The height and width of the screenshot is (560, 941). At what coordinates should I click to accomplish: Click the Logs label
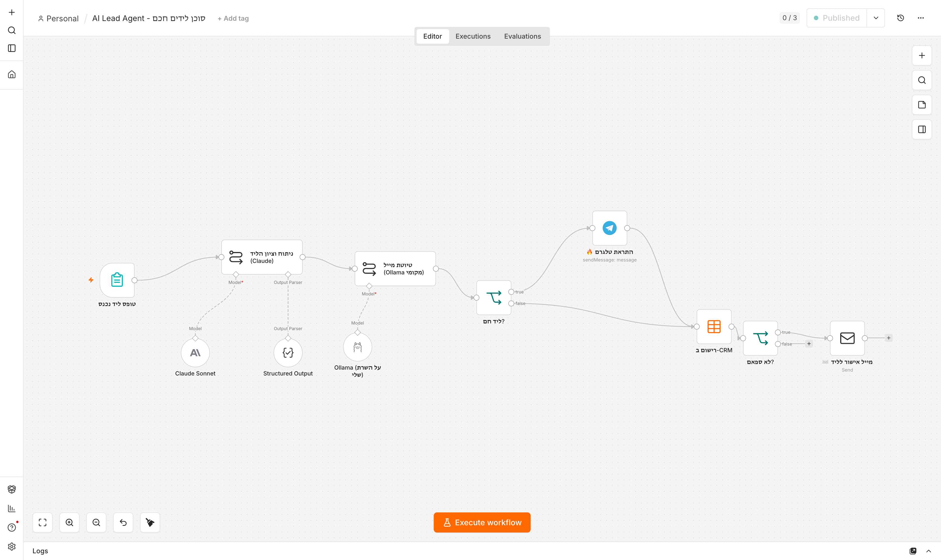(40, 551)
